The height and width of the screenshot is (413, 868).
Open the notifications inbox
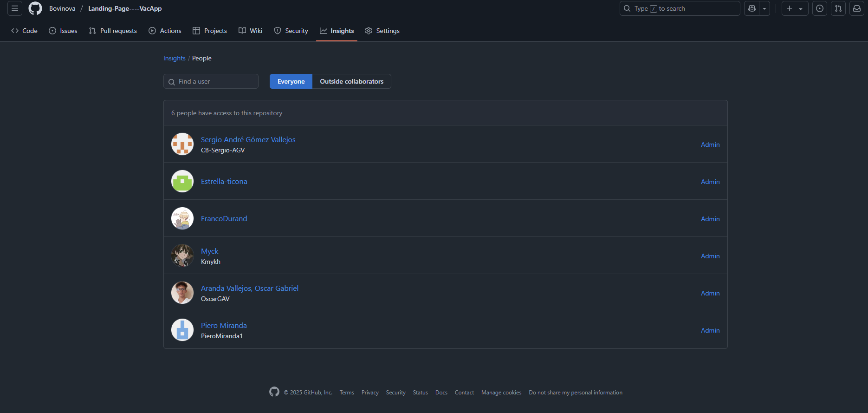pos(857,8)
